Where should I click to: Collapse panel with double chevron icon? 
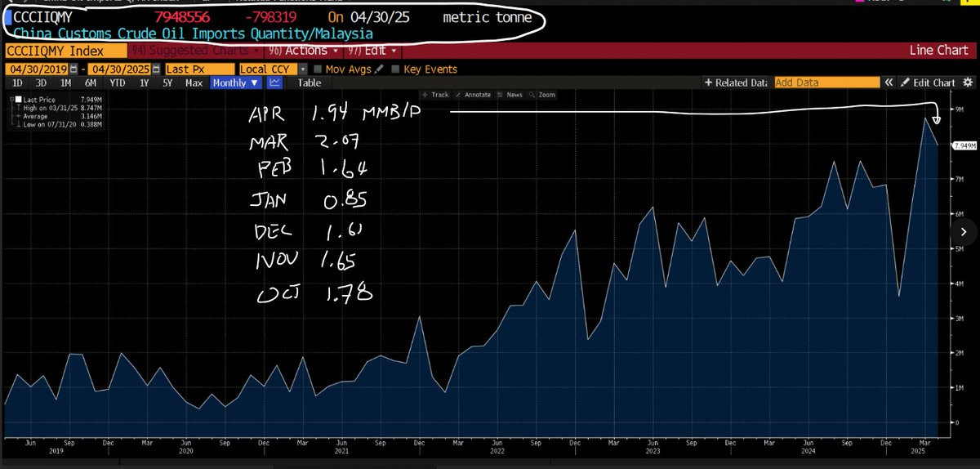coord(888,83)
